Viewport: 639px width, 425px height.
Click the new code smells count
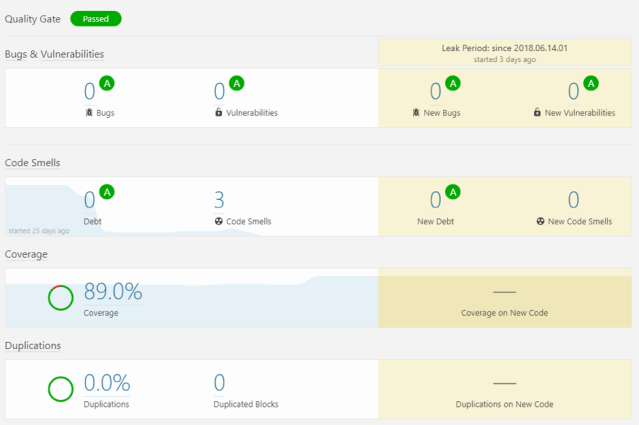pos(573,200)
